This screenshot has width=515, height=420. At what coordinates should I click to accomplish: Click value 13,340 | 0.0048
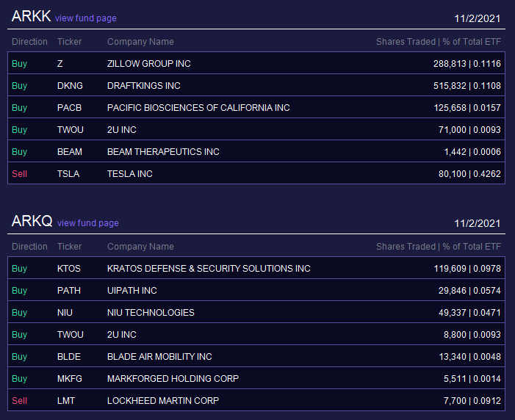point(470,357)
